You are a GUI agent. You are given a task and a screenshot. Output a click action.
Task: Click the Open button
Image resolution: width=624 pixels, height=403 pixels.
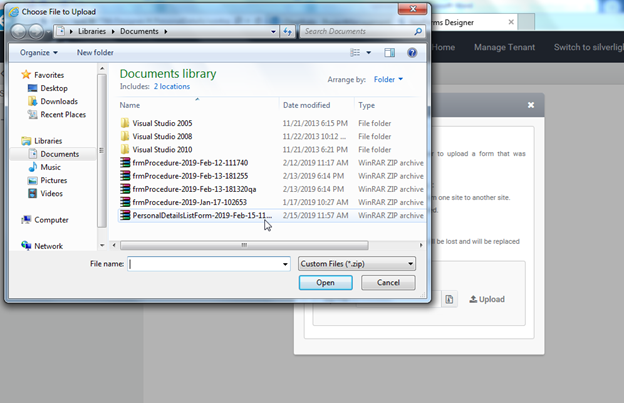[x=326, y=283]
